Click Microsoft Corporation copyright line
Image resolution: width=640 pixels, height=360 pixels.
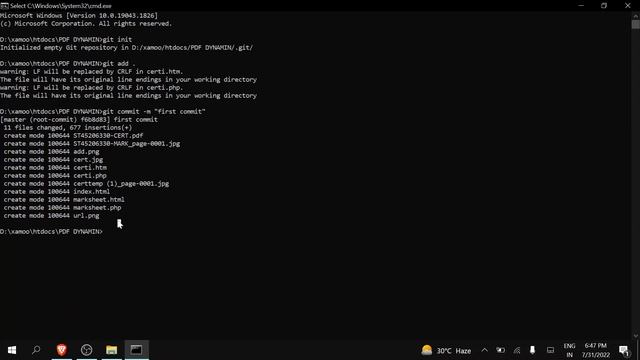click(86, 24)
